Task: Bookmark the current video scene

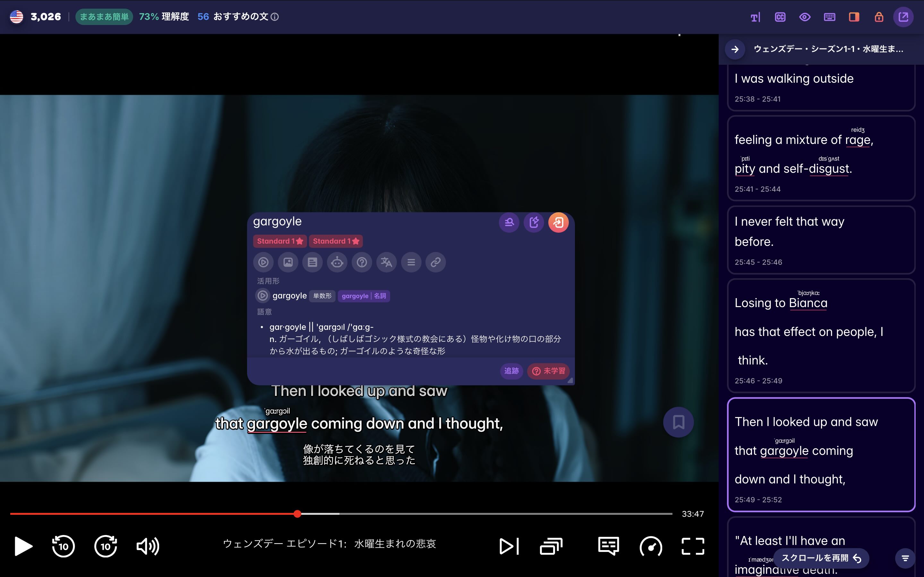Action: pos(678,422)
